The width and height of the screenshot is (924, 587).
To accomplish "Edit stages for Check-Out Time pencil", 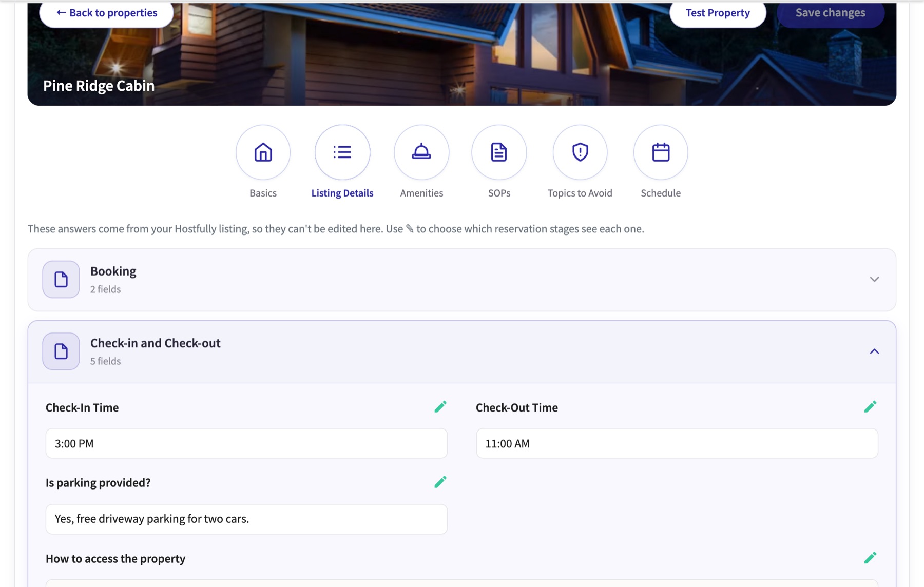I will (x=870, y=407).
